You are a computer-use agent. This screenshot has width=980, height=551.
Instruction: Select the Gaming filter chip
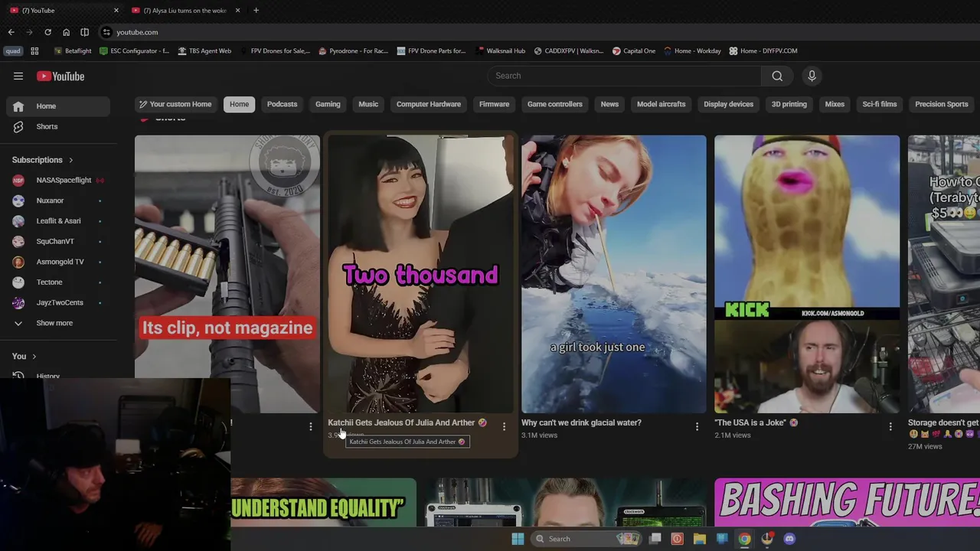tap(328, 104)
